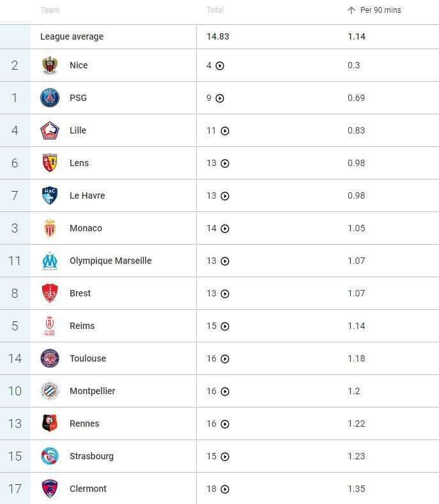Select the League average row

pos(72,36)
